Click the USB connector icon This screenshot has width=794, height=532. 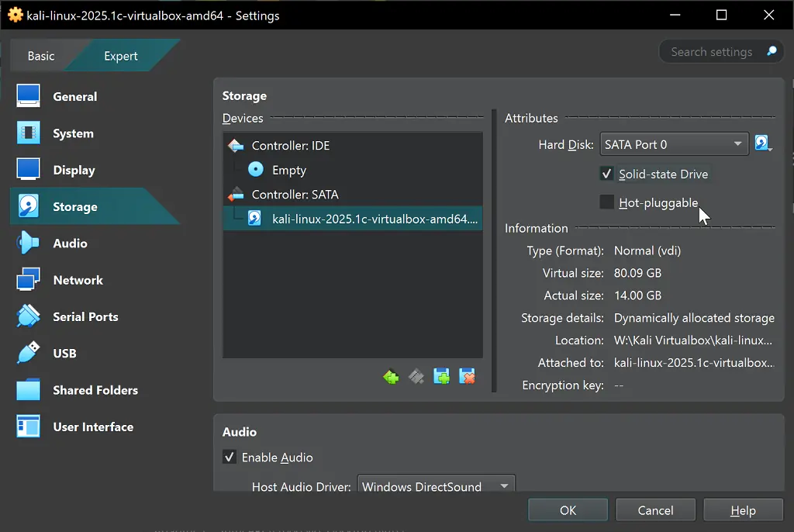click(x=28, y=353)
